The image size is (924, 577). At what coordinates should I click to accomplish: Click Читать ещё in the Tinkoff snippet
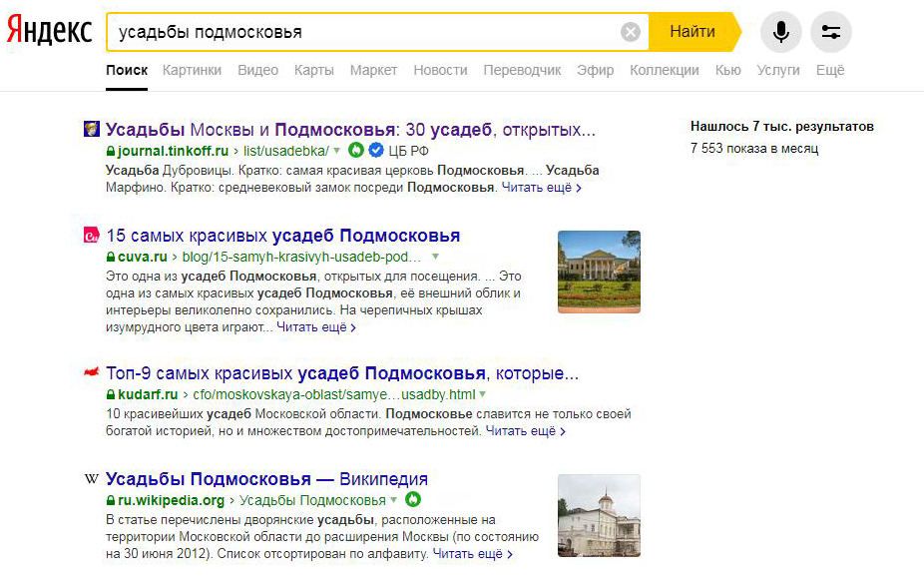542,188
